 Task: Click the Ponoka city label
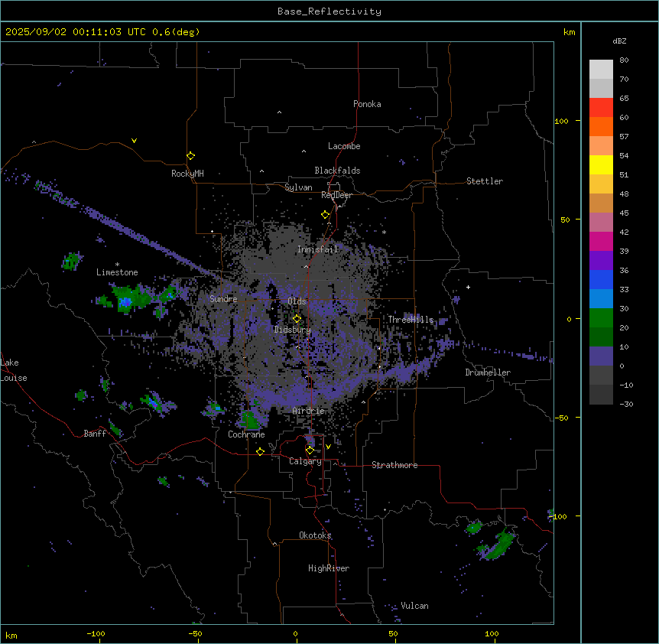coord(367,104)
